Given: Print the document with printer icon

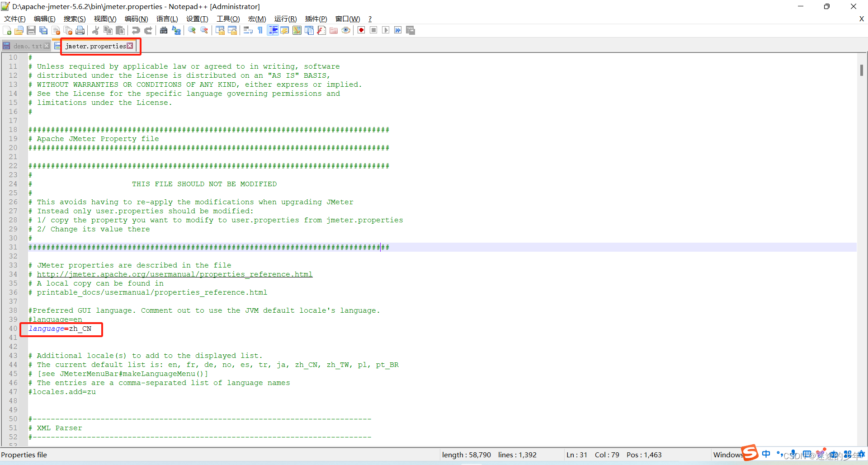Looking at the screenshot, I should click(80, 30).
